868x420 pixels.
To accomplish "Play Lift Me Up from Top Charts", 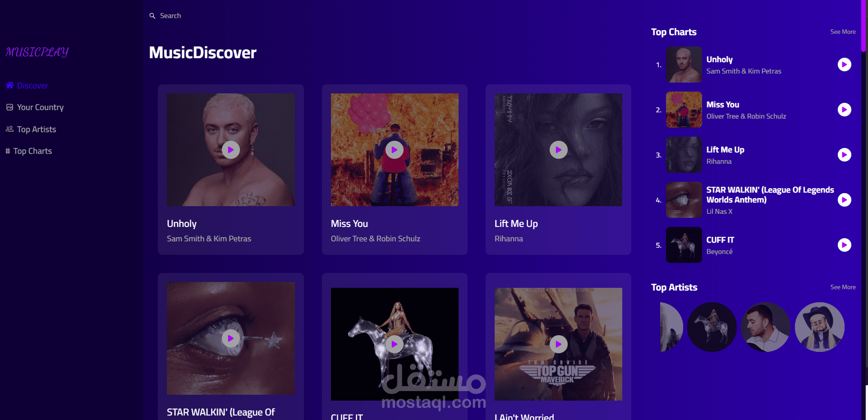I will pos(844,155).
